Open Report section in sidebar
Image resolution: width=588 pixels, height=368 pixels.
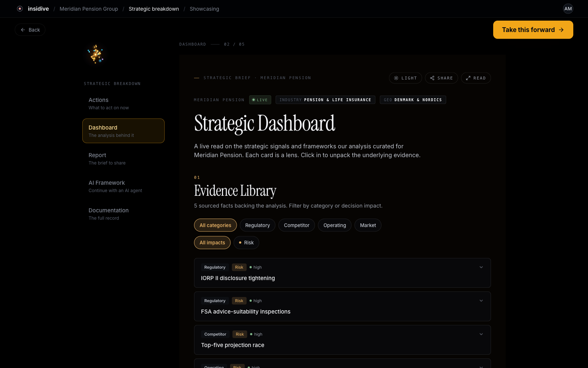[123, 159]
